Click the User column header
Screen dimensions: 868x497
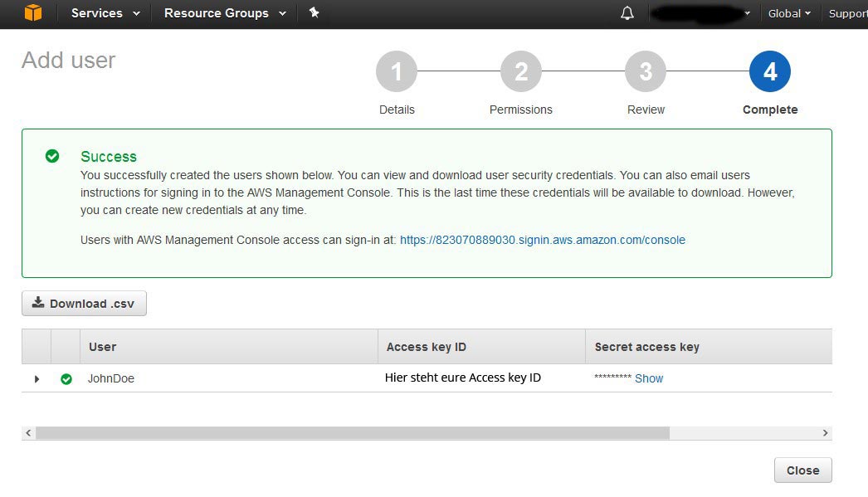[x=229, y=347]
